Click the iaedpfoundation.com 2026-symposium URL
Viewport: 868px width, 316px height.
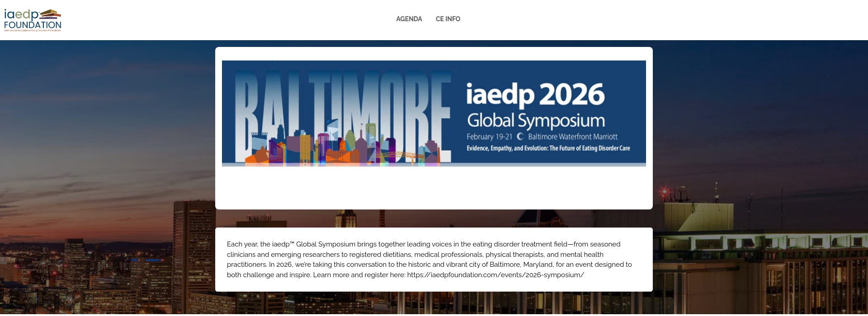tap(495, 275)
